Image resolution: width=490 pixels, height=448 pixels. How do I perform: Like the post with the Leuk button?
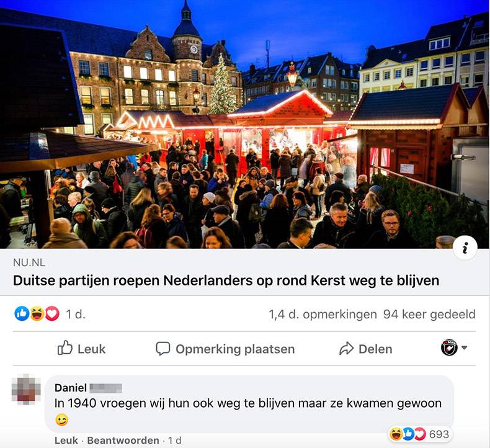tap(81, 349)
